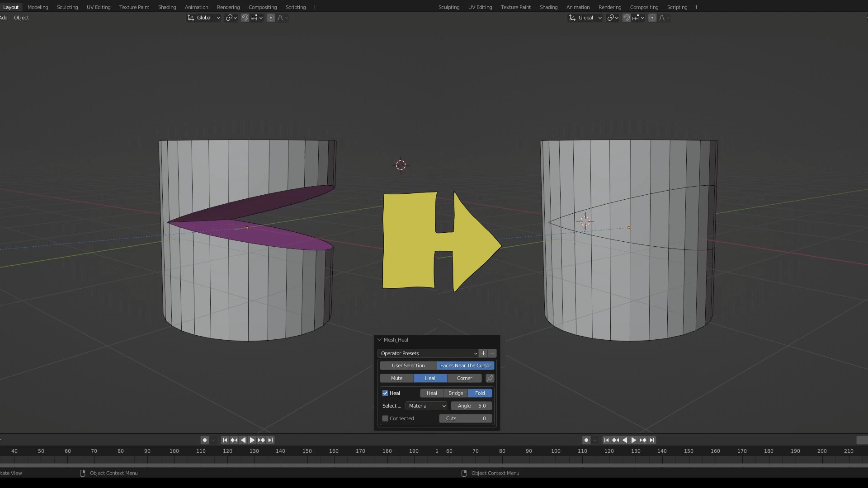The image size is (868, 488).
Task: Open the Material select dropdown
Action: click(x=426, y=406)
